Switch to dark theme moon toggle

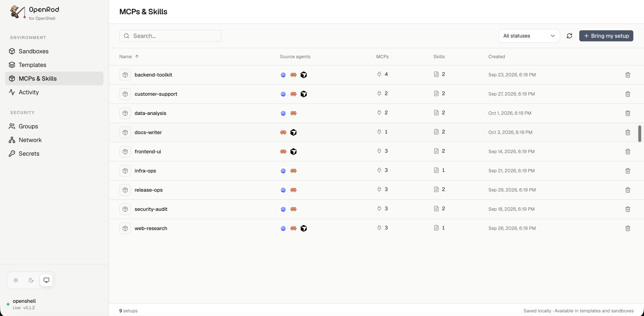[31, 280]
